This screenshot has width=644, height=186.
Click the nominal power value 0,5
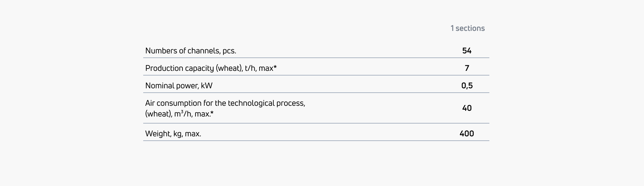[467, 86]
